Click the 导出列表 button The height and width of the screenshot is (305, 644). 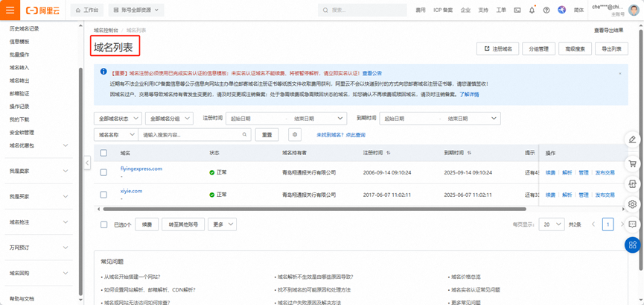pos(611,48)
